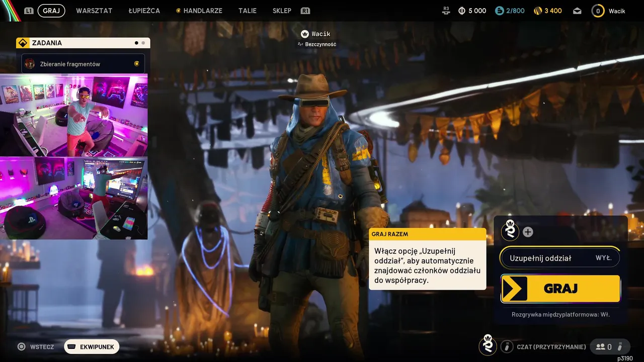Select the R1 bumper icon after SKLEP
The image size is (644, 362).
[305, 11]
